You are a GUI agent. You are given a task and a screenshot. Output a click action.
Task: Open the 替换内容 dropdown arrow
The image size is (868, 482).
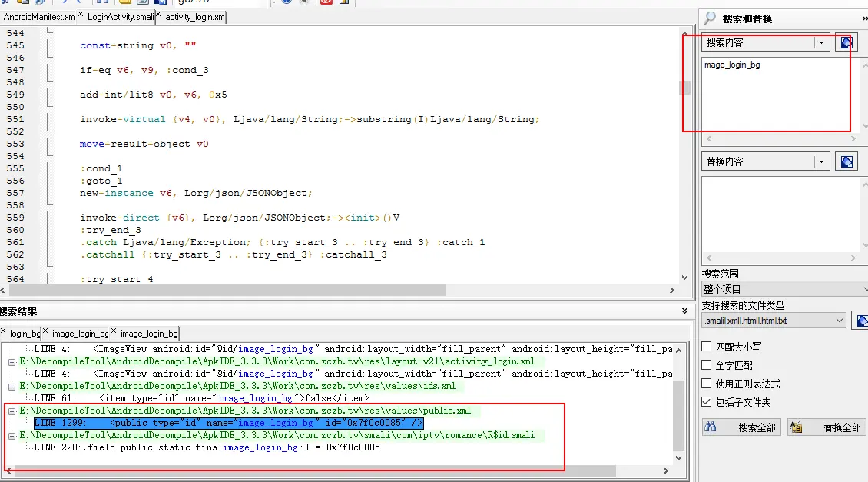point(821,161)
